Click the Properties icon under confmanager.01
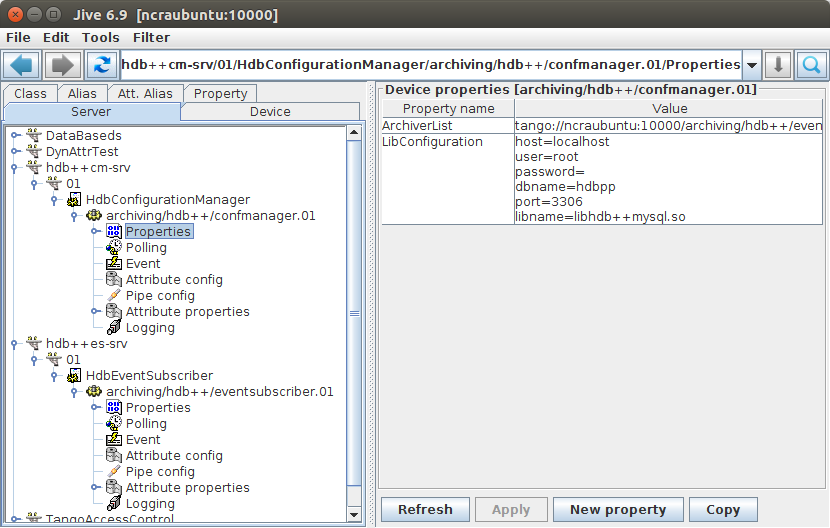Viewport: 830px width, 528px height. [114, 231]
